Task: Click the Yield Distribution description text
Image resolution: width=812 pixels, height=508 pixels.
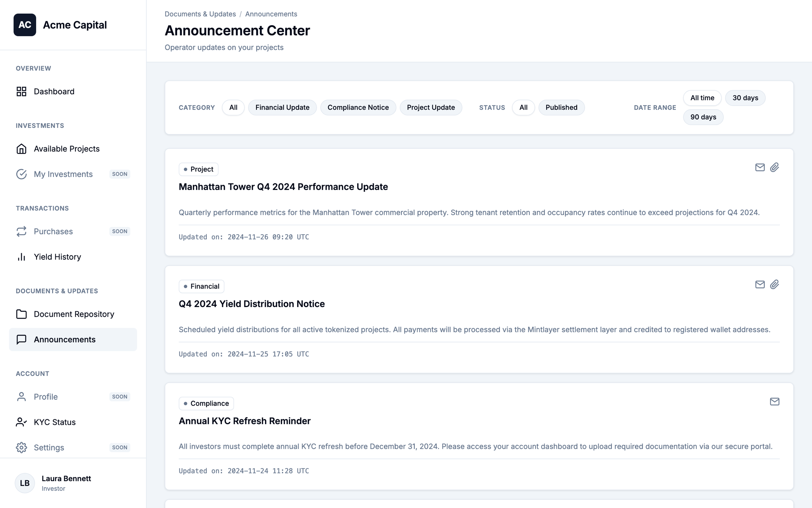Action: 474,330
